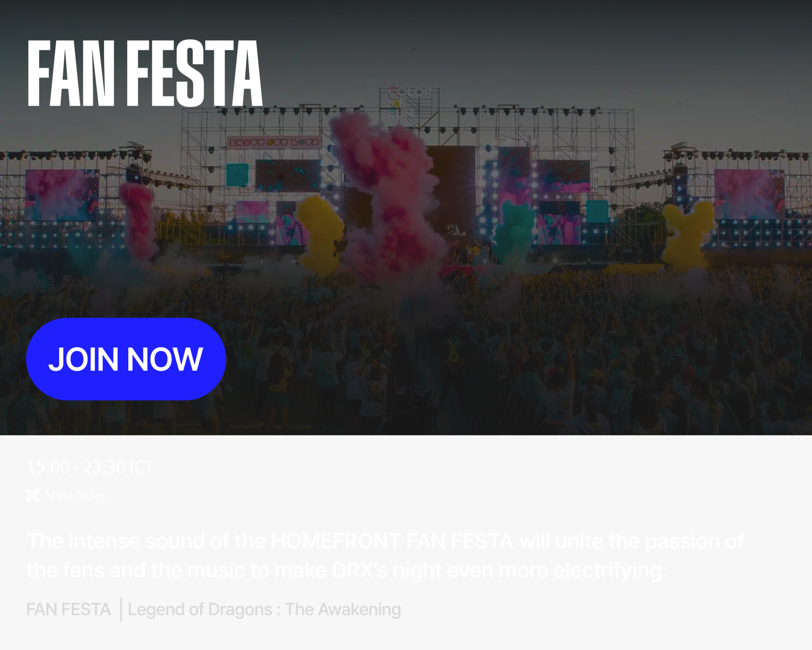Click the JOIN NOW button
The width and height of the screenshot is (812, 650).
[x=126, y=359]
